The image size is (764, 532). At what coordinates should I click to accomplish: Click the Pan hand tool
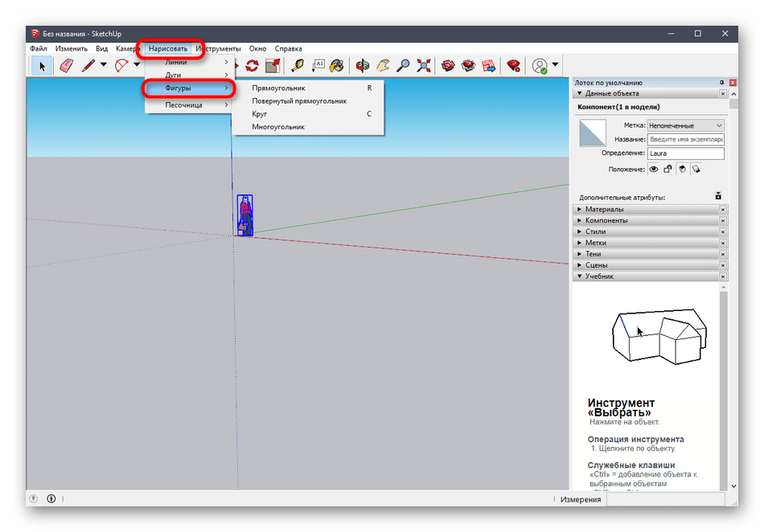[x=384, y=66]
